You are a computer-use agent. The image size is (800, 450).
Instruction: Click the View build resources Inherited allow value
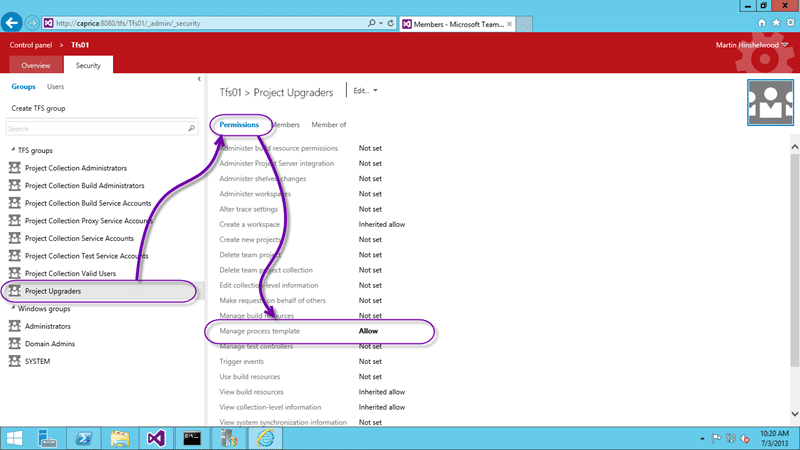click(382, 392)
